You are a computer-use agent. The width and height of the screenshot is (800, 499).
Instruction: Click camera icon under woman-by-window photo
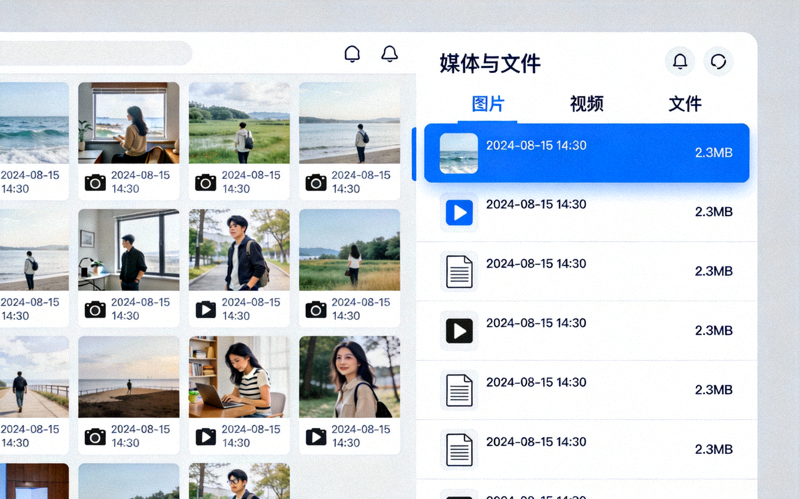click(95, 182)
